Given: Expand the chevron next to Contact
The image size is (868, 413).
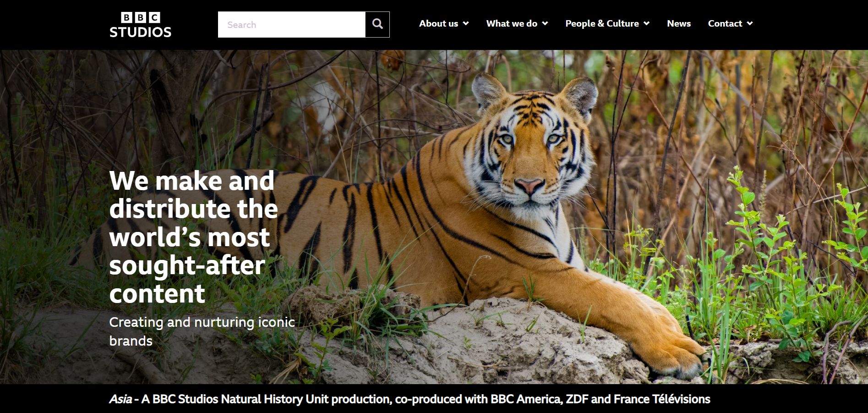Looking at the screenshot, I should pos(750,23).
